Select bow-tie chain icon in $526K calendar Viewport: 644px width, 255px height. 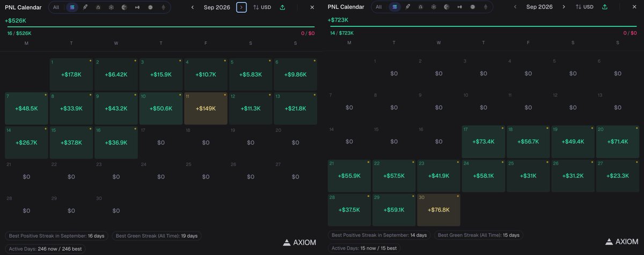point(137,7)
